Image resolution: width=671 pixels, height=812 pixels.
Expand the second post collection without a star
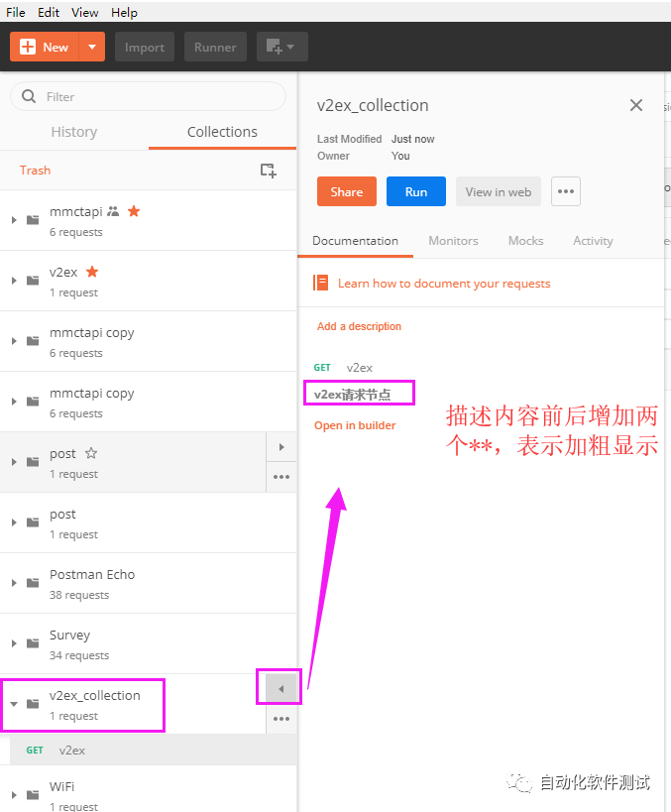coord(14,522)
